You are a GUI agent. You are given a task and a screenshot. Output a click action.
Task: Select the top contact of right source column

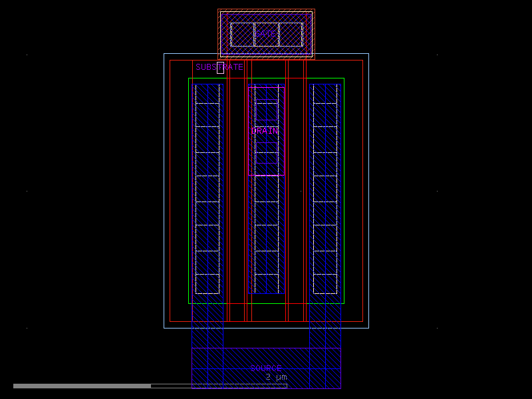pos(325,94)
